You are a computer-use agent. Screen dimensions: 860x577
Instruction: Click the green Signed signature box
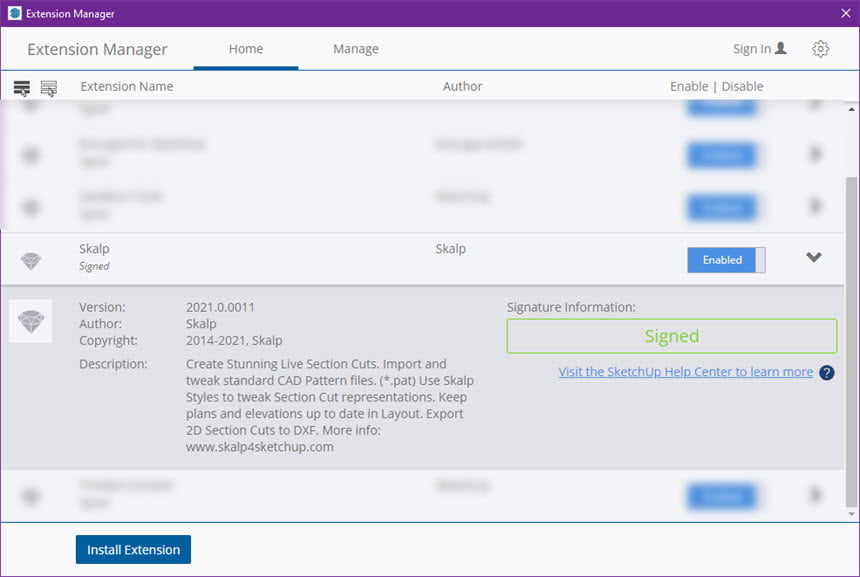(672, 336)
